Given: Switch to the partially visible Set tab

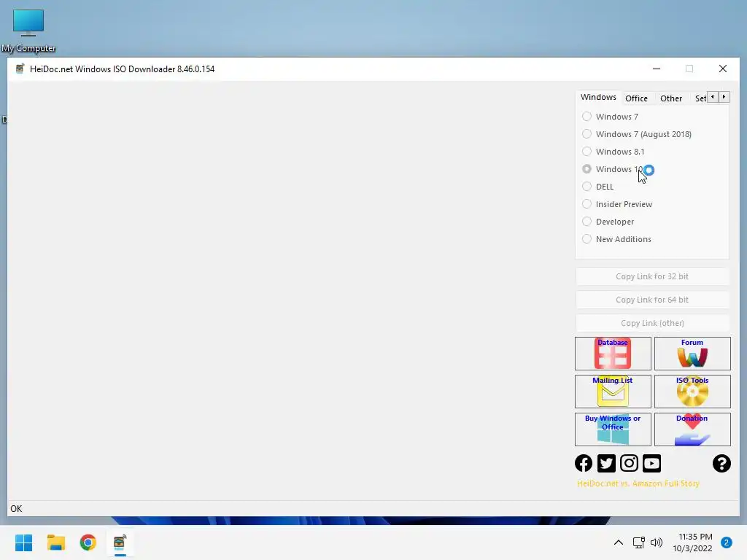Looking at the screenshot, I should (700, 98).
